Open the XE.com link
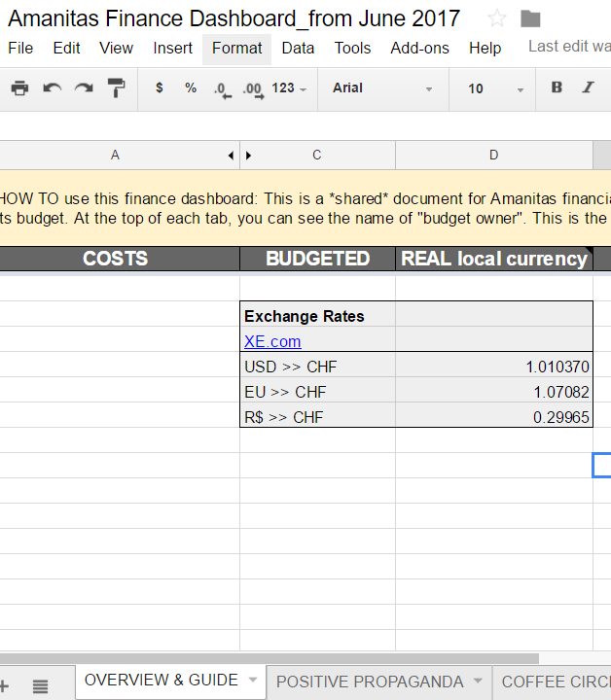The height and width of the screenshot is (700, 611). (x=272, y=341)
